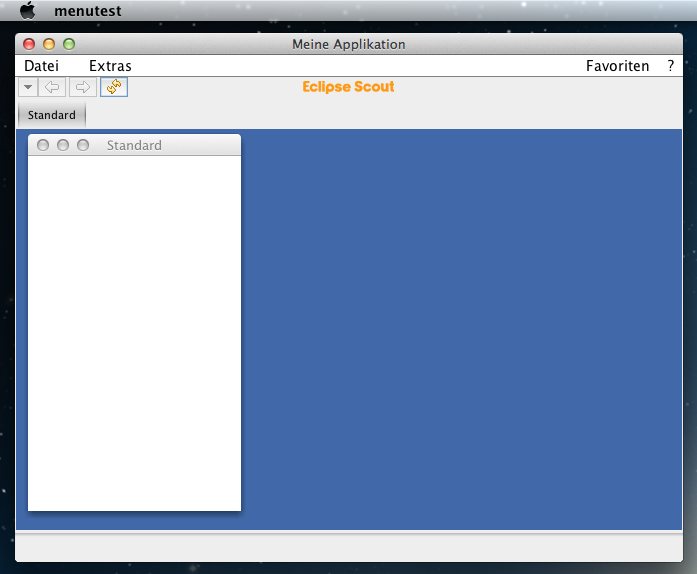Open the Favoriten menu
This screenshot has width=697, height=574.
(x=617, y=66)
